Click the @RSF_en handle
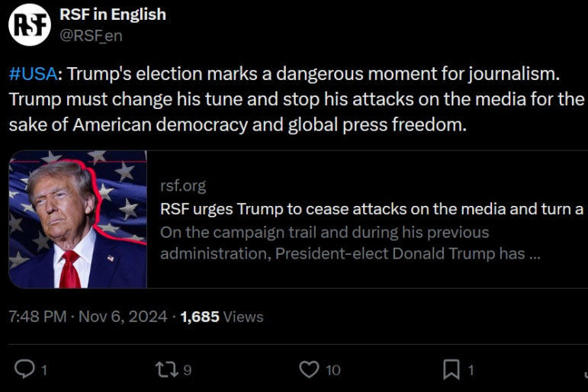The width and height of the screenshot is (588, 392). (x=91, y=35)
